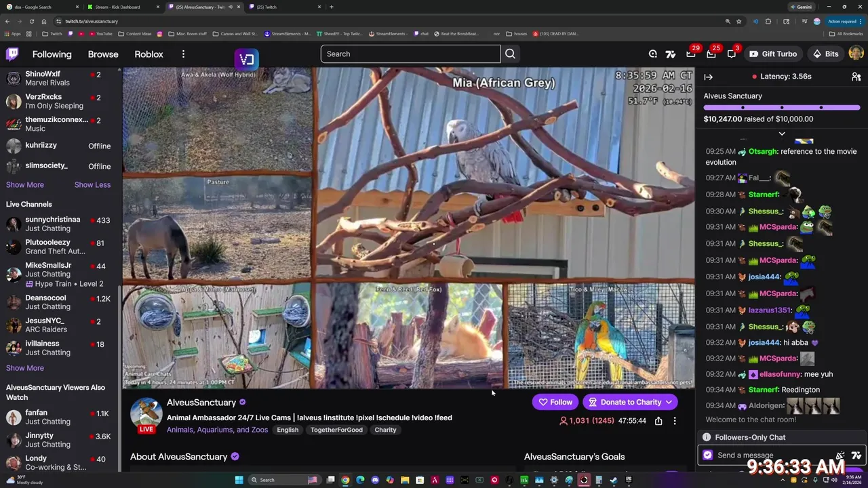Open fanfan recommended channel
868x488 pixels.
[x=60, y=418]
